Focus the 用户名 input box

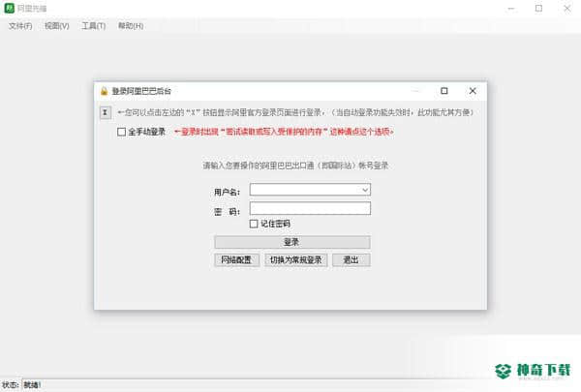pos(310,190)
